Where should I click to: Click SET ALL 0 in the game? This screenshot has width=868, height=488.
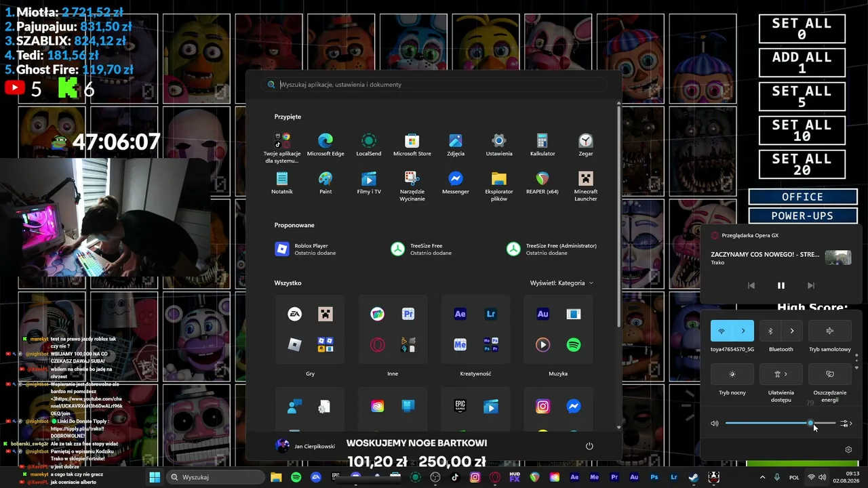tap(802, 28)
